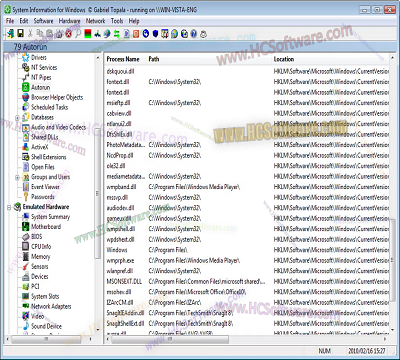The image size is (400, 360).
Task: Click the Sensors icon in tree
Action: tap(26, 266)
